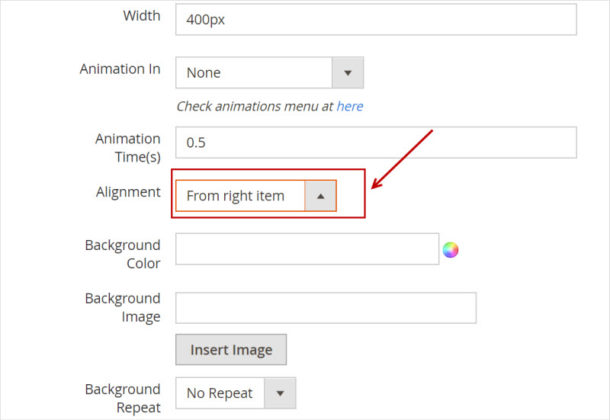Image resolution: width=610 pixels, height=420 pixels.
Task: Click the Alignment label text
Action: (x=128, y=192)
